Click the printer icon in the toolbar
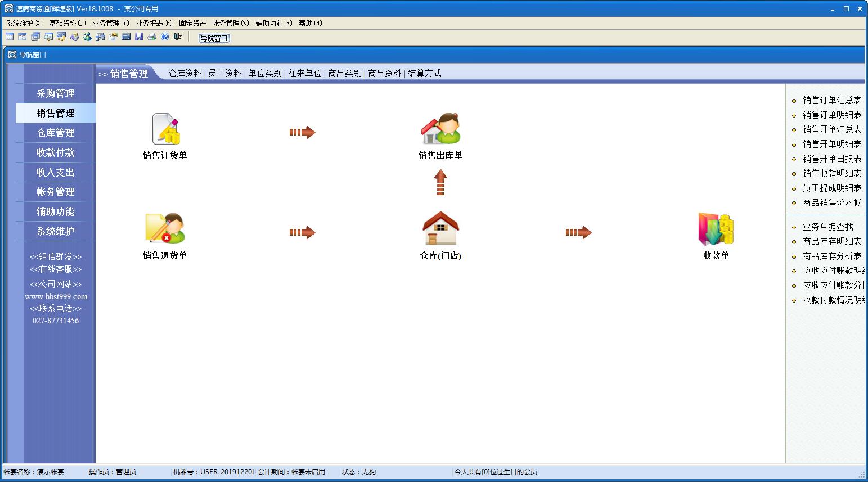868x482 pixels. [152, 37]
